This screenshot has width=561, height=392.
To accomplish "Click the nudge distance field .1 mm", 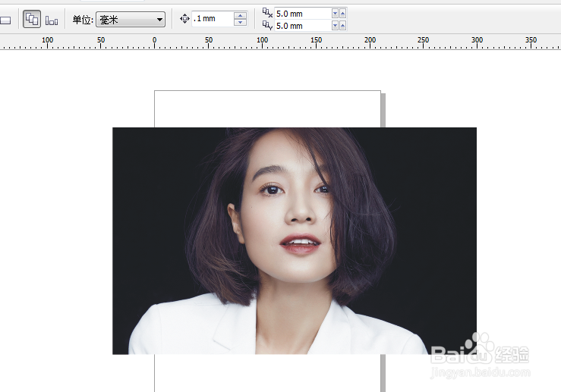I will tap(213, 19).
